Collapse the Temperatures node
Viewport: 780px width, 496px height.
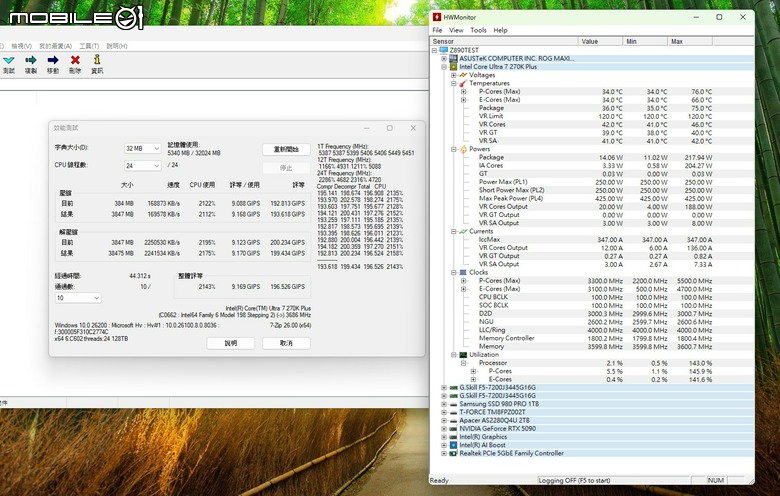454,83
